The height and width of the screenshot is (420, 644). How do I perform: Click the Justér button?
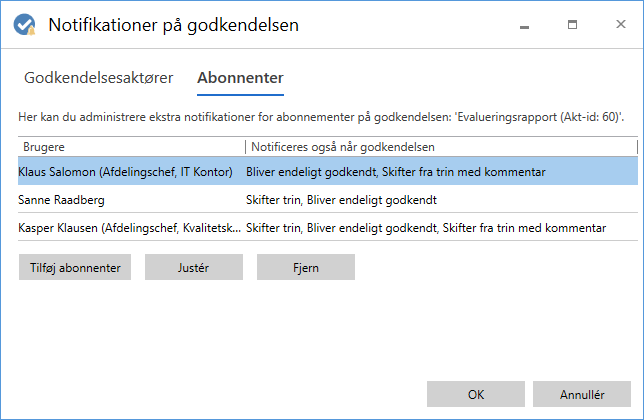click(x=194, y=267)
